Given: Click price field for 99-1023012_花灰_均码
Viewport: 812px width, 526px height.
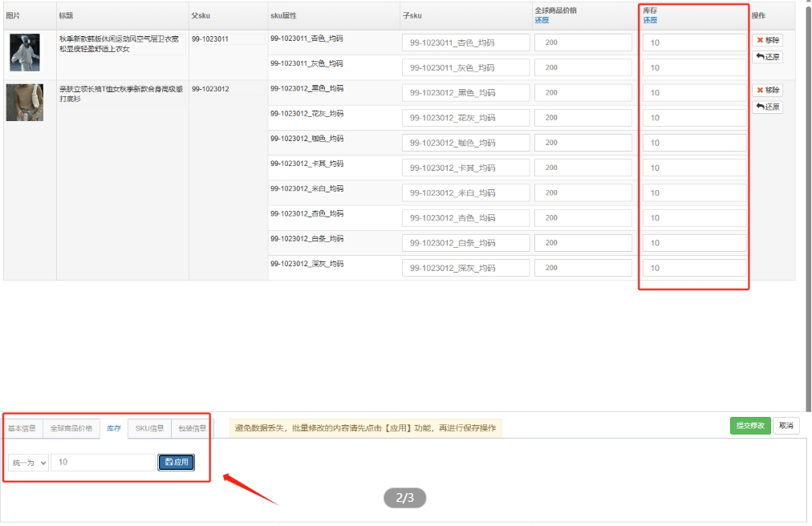Looking at the screenshot, I should [x=583, y=118].
